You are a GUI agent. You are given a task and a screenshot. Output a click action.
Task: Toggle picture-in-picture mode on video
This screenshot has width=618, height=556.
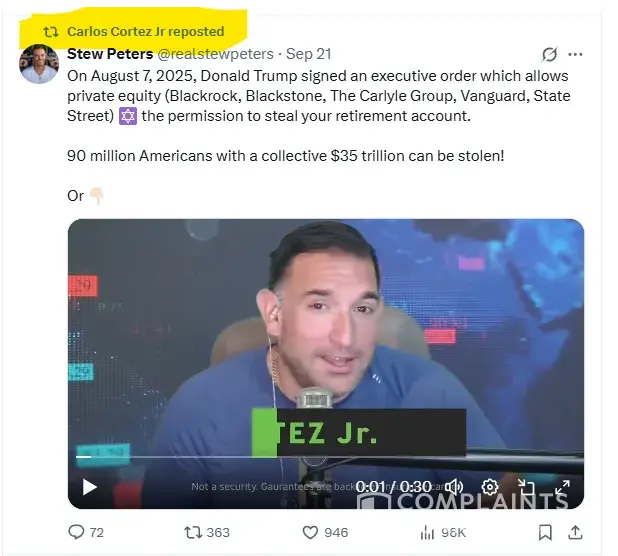tap(526, 487)
